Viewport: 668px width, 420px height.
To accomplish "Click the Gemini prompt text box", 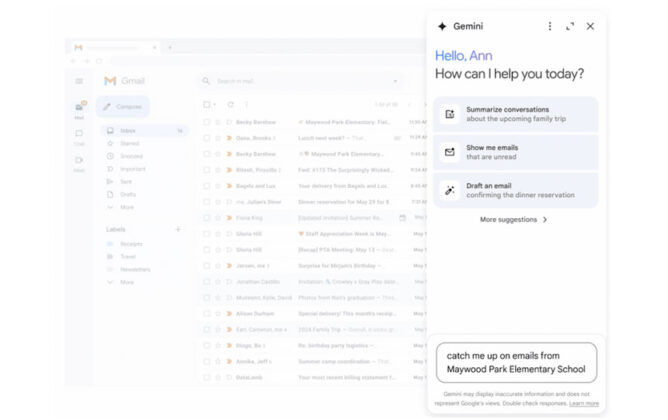I will [516, 361].
